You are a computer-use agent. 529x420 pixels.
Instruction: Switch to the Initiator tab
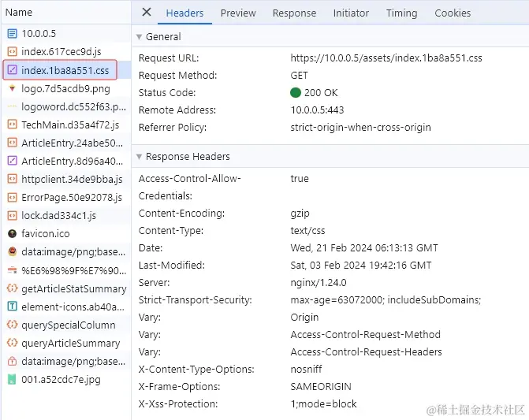tap(351, 13)
